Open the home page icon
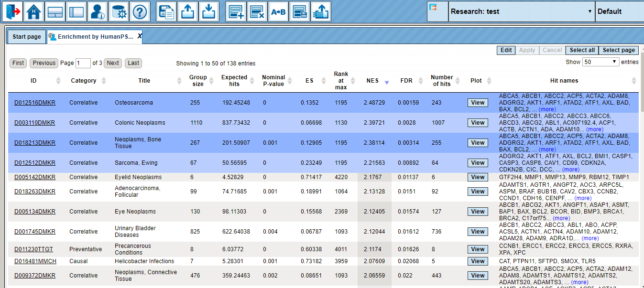Image resolution: width=644 pixels, height=288 pixels. click(33, 11)
